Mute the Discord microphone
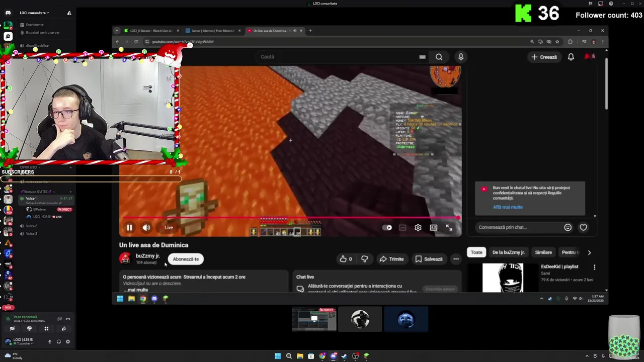This screenshot has height=362, width=644. point(49,342)
